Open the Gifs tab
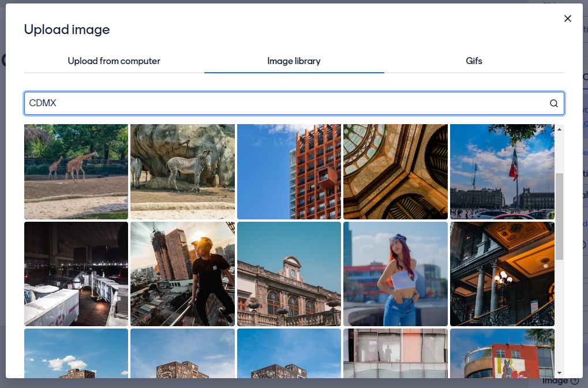 tap(474, 61)
